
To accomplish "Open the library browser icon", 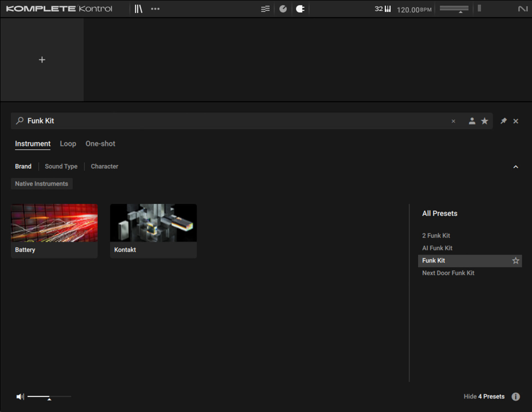I will pos(138,9).
